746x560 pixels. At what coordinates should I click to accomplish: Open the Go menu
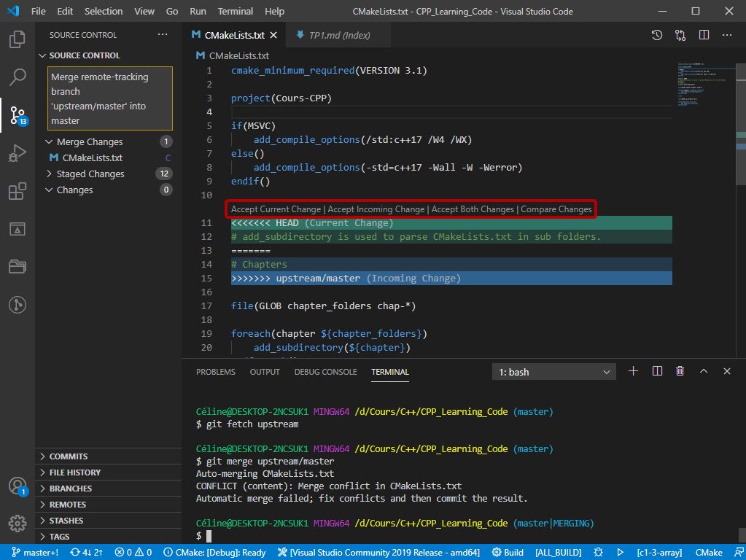pyautogui.click(x=172, y=11)
